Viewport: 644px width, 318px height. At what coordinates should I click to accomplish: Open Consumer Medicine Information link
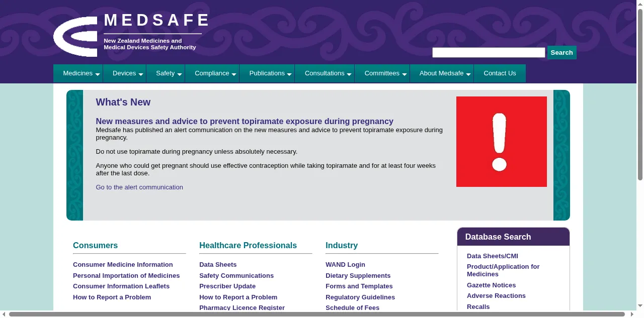point(123,264)
